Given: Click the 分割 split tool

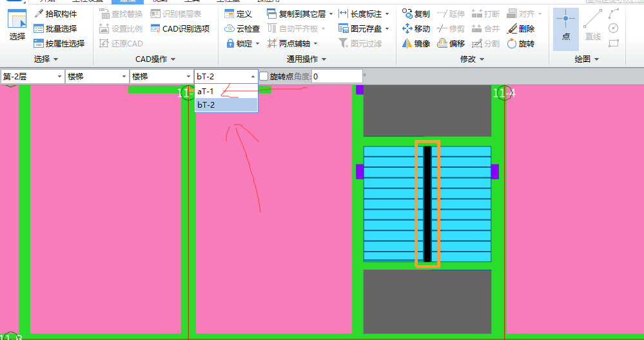Looking at the screenshot, I should [486, 44].
